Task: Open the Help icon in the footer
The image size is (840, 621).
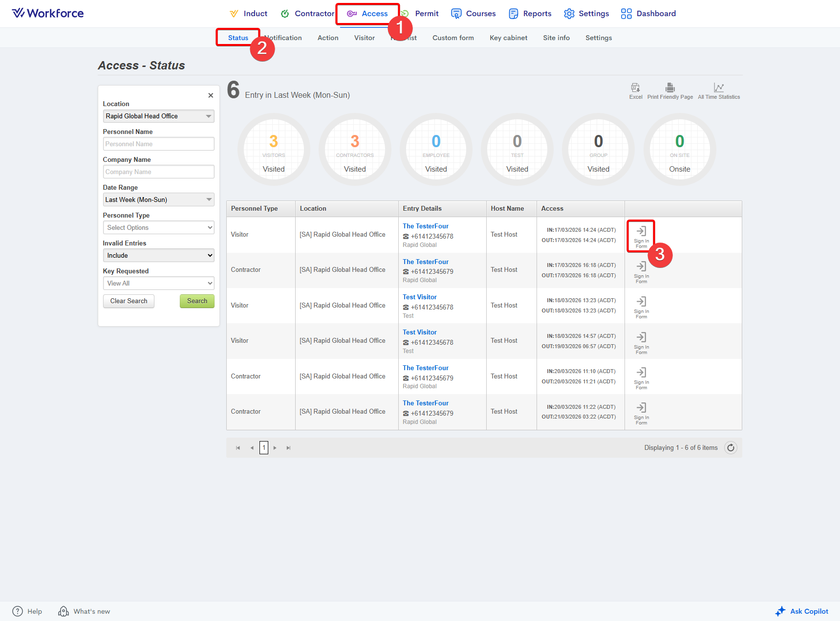Action: point(18,611)
